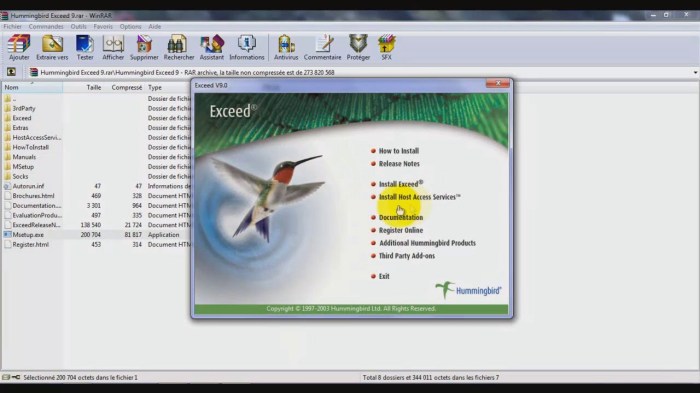
Task: Select the HowToInstall folder
Action: [30, 147]
